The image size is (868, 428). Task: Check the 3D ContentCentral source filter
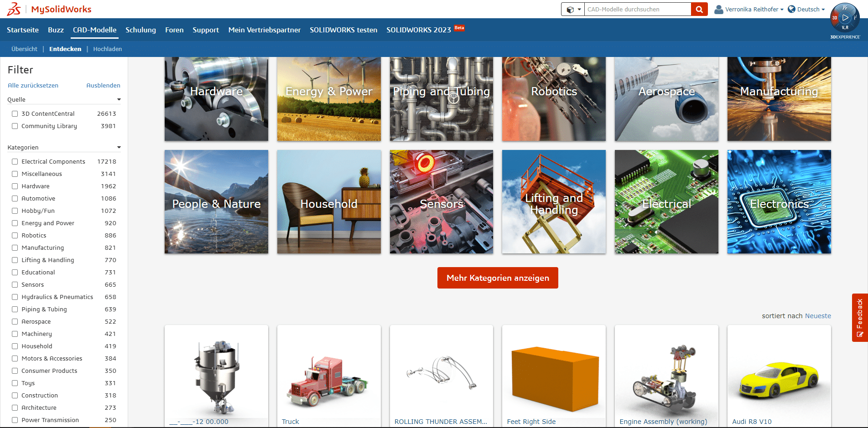[15, 114]
